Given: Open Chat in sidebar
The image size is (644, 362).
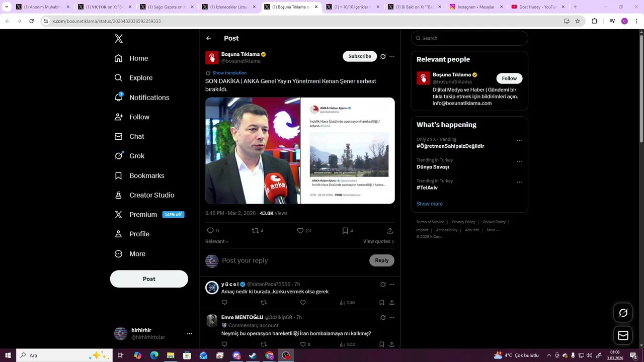Looking at the screenshot, I should tap(129, 136).
